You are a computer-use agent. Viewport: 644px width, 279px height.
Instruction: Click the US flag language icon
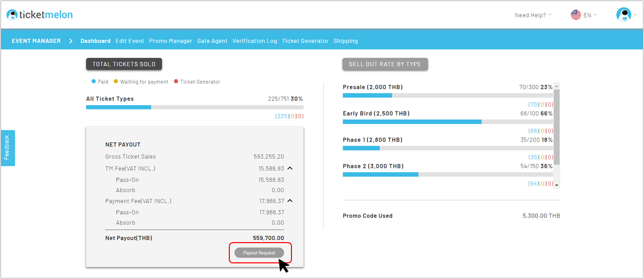point(576,15)
